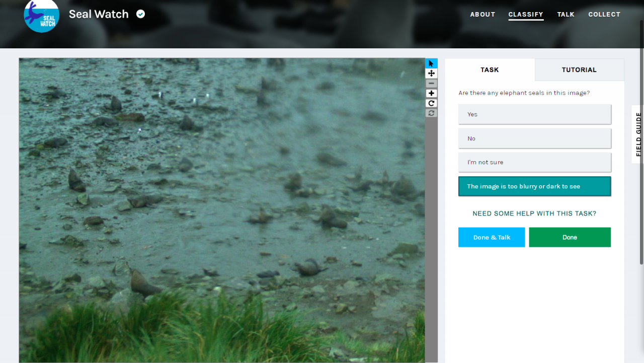Viewport: 644px width, 363px height.
Task: Switch to the Task tab
Action: (x=490, y=70)
